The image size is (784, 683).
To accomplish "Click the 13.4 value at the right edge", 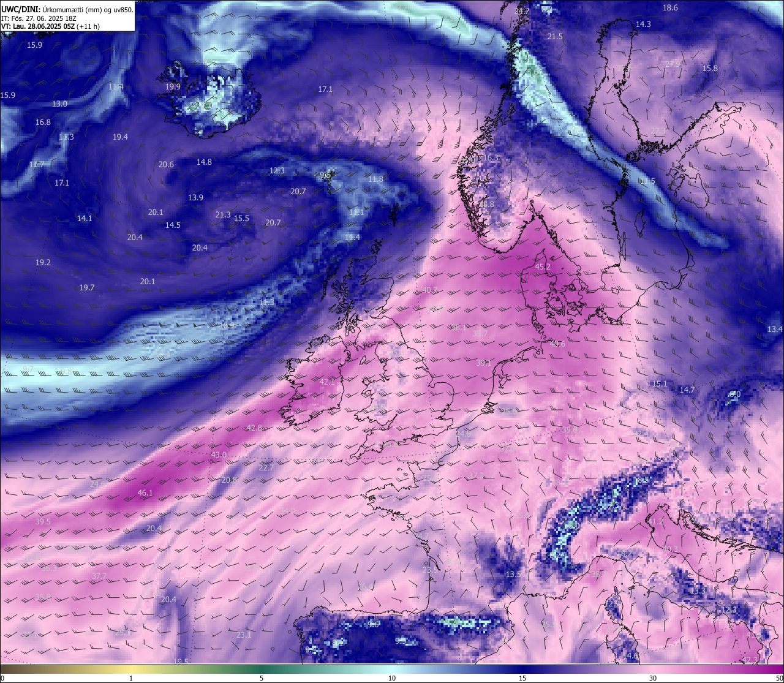I will [x=775, y=329].
